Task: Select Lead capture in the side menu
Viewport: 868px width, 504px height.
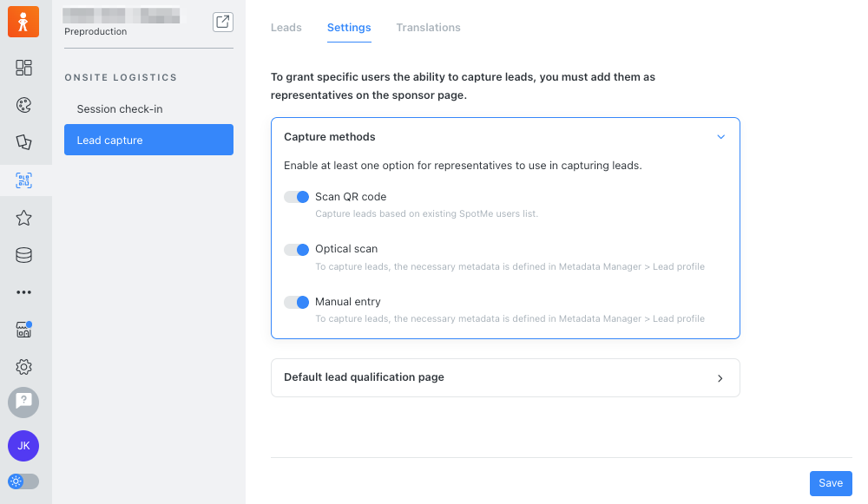Action: point(149,140)
